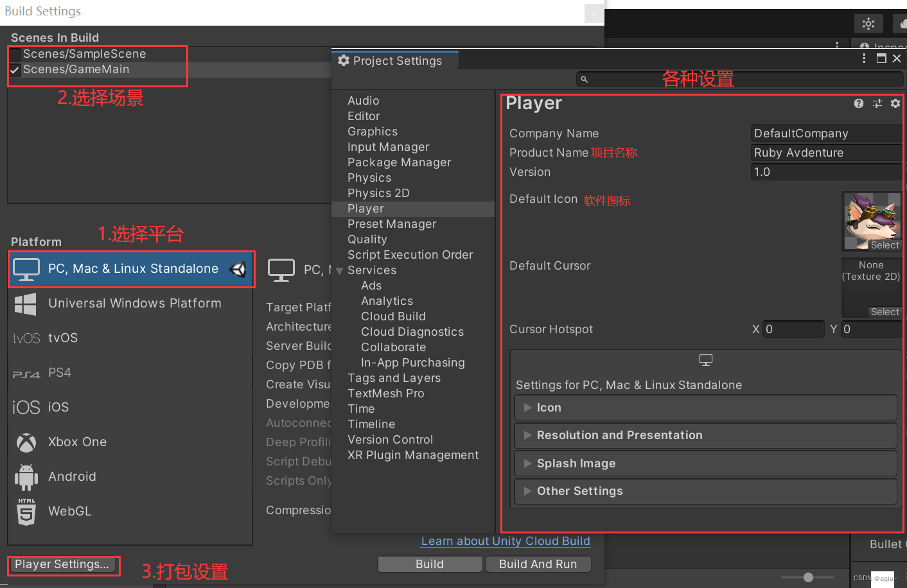
Task: Click the tvOS platform icon
Action: coord(26,338)
